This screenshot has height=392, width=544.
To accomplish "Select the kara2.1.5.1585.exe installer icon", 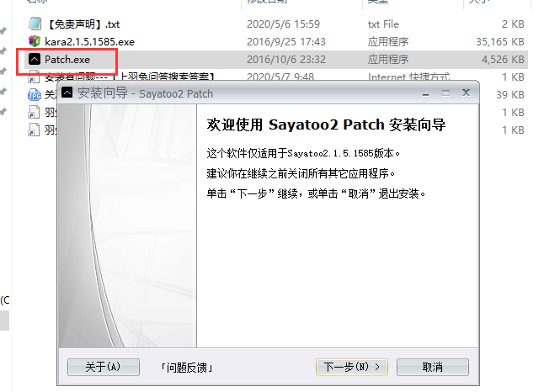I will [35, 41].
